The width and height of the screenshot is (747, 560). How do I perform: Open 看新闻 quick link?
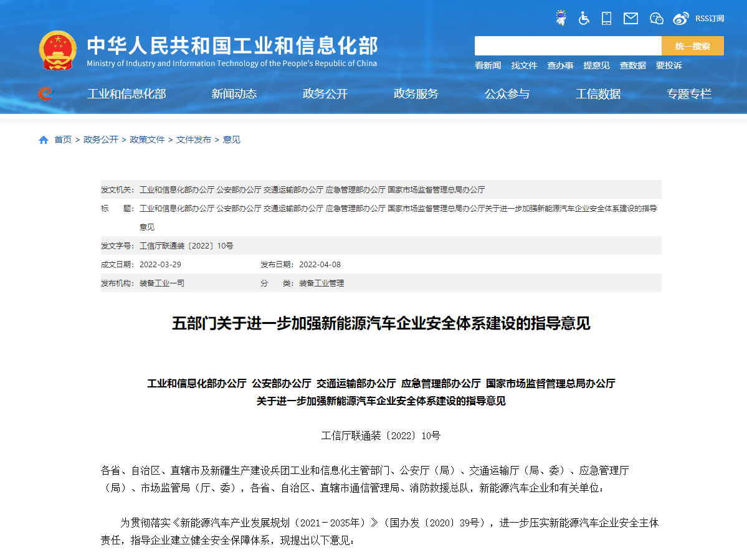[x=488, y=65]
